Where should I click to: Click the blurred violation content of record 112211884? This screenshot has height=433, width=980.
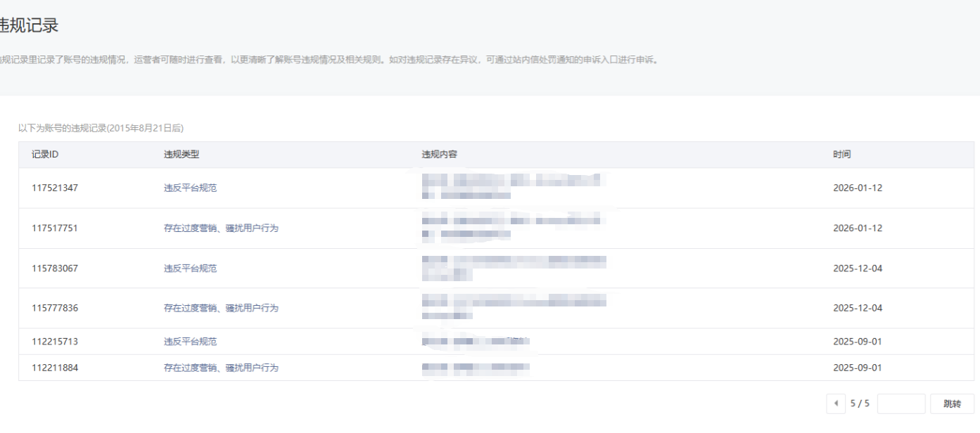click(475, 368)
